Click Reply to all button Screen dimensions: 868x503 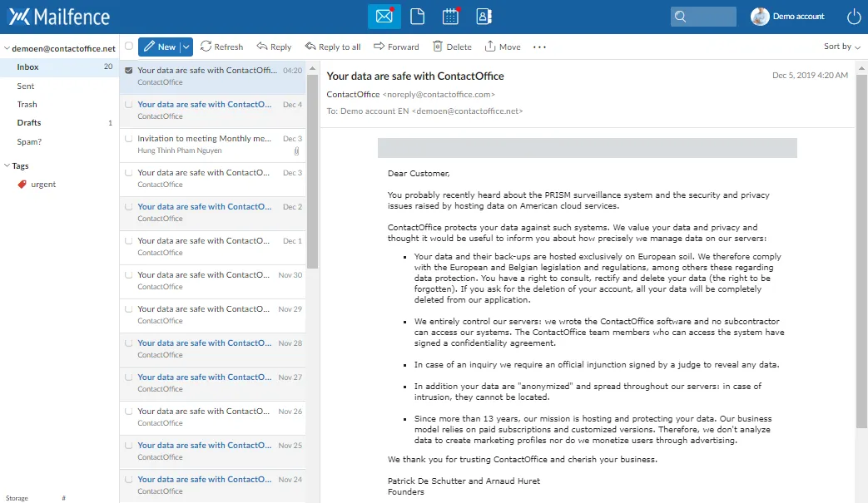point(333,47)
